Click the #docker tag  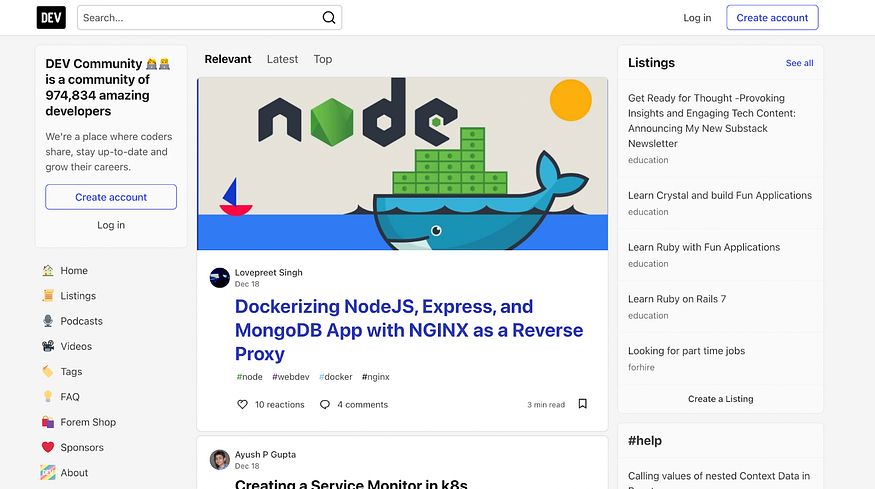tap(335, 377)
